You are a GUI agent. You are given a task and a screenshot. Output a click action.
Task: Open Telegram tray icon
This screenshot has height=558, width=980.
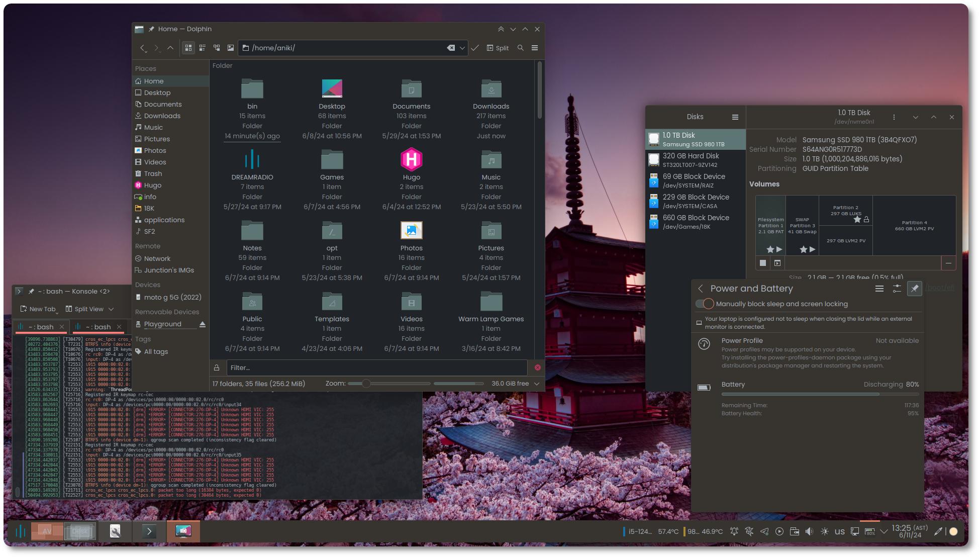(x=764, y=531)
